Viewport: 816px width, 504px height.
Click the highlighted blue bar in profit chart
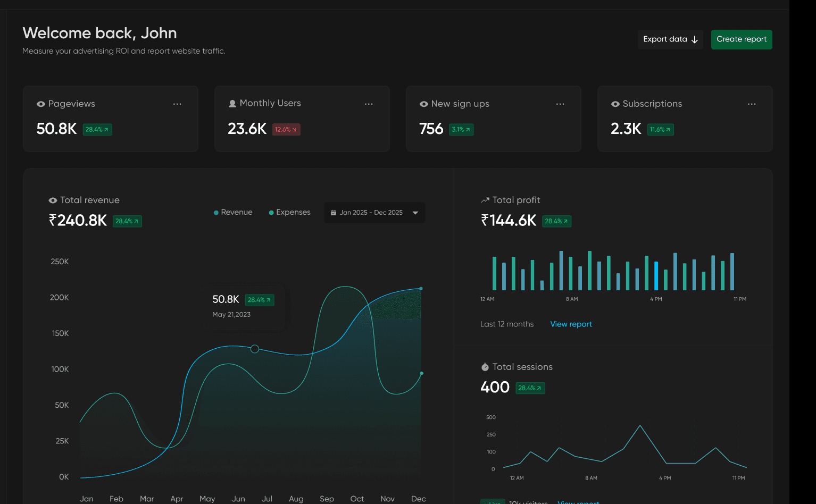click(x=656, y=275)
